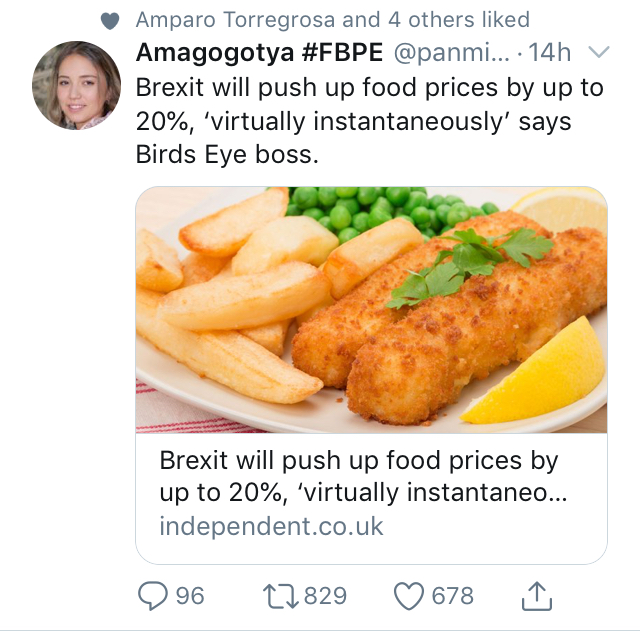
Task: Open the 14h timestamp
Action: click(549, 52)
